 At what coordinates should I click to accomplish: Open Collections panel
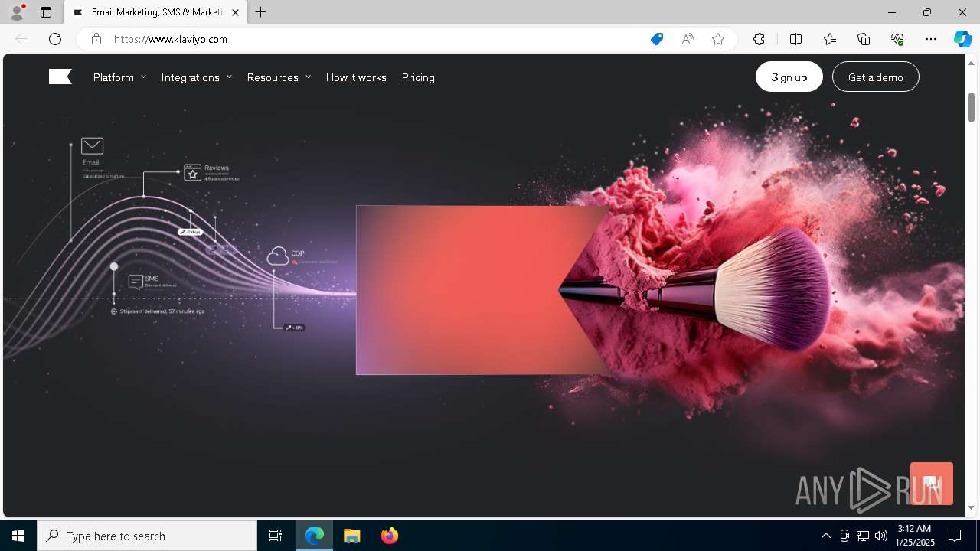(864, 39)
